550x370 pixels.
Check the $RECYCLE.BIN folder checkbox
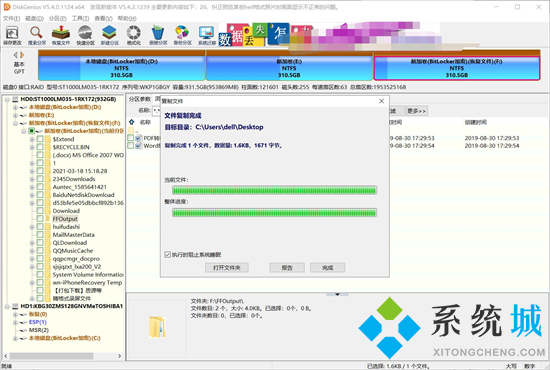(x=40, y=147)
